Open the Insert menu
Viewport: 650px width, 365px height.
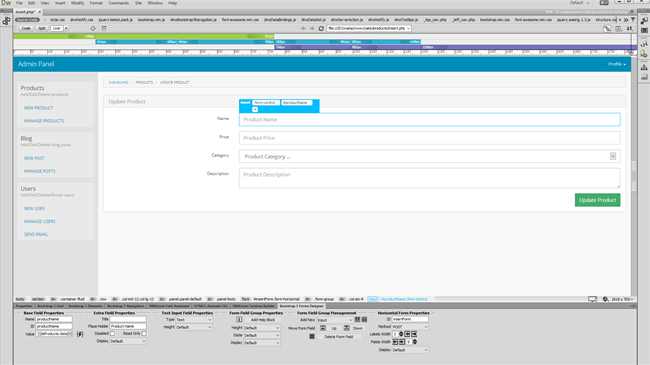tap(60, 3)
